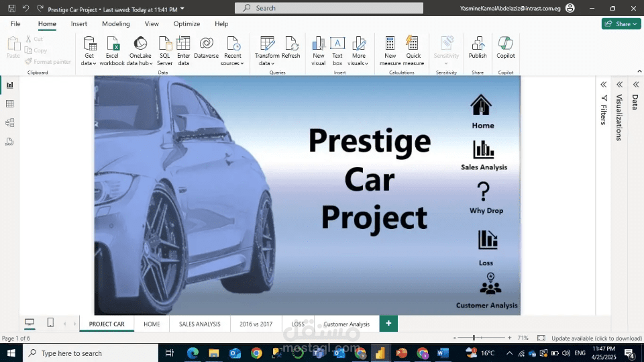Undo the last action

point(26,8)
